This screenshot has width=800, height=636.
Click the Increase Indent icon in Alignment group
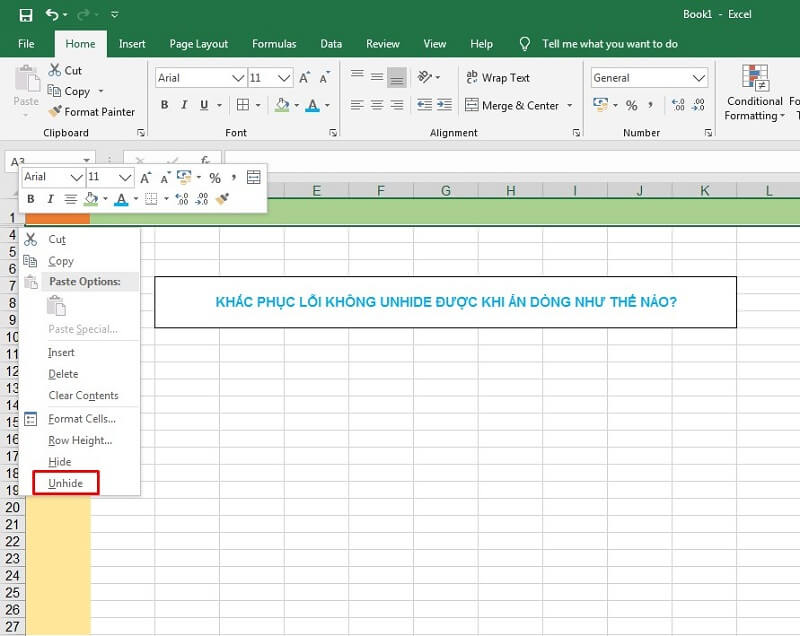tap(442, 104)
